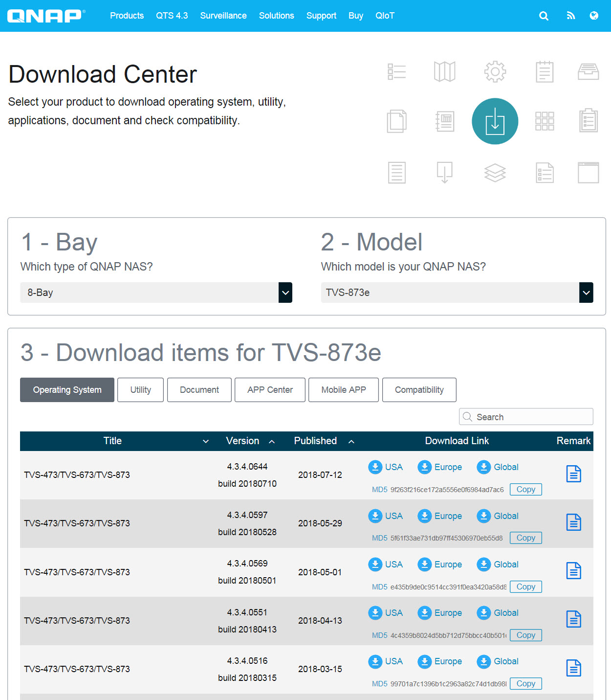This screenshot has width=611, height=700.
Task: Click the Download Link column header
Action: (x=457, y=441)
